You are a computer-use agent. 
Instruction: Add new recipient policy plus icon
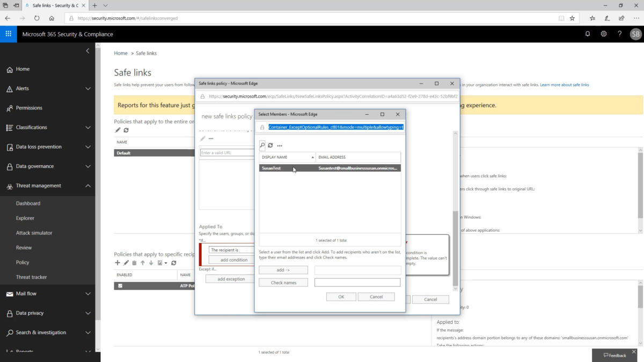tap(118, 263)
